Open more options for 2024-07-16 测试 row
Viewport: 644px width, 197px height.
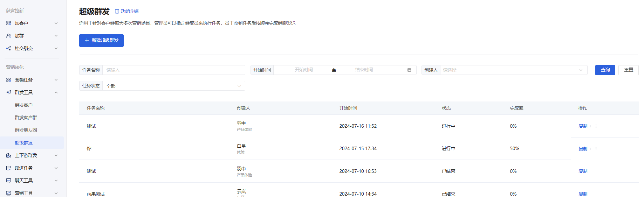596,126
